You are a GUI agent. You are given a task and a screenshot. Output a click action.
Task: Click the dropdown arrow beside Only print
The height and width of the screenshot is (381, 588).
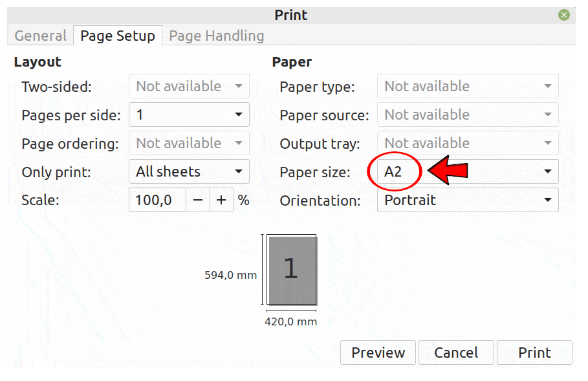tap(239, 171)
